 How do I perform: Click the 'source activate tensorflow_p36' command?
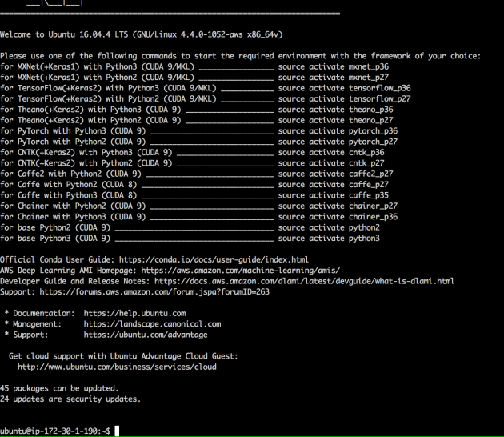point(345,88)
